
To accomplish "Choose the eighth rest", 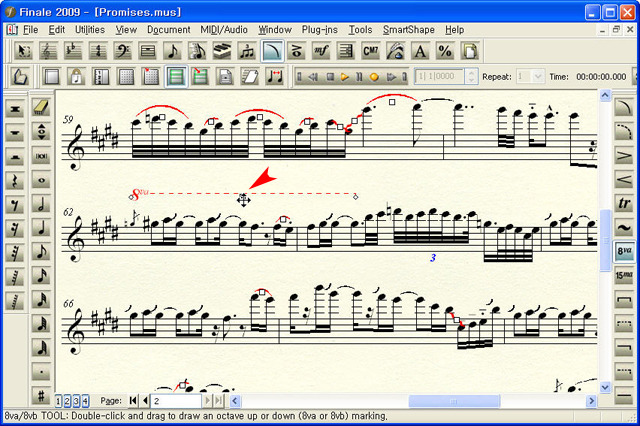I will click(15, 204).
